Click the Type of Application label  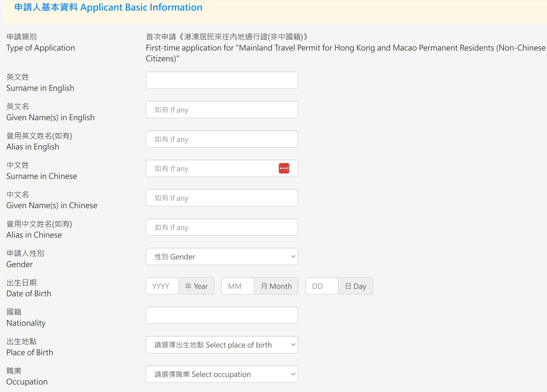(40, 42)
